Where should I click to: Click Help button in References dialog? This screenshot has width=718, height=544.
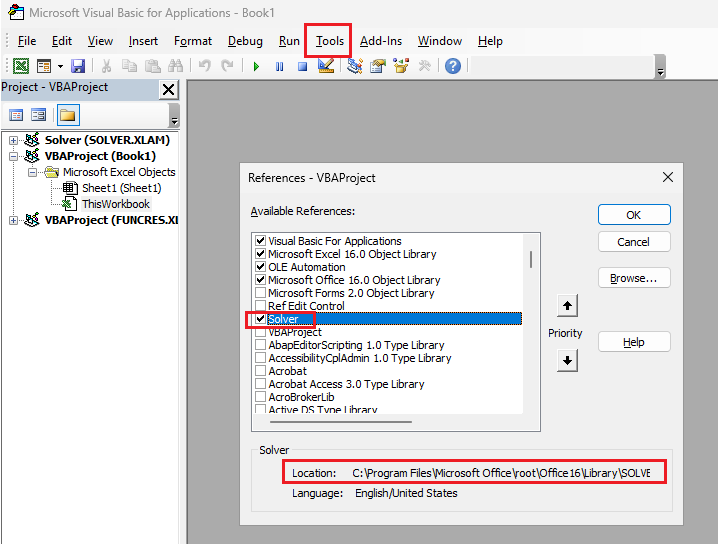point(634,342)
